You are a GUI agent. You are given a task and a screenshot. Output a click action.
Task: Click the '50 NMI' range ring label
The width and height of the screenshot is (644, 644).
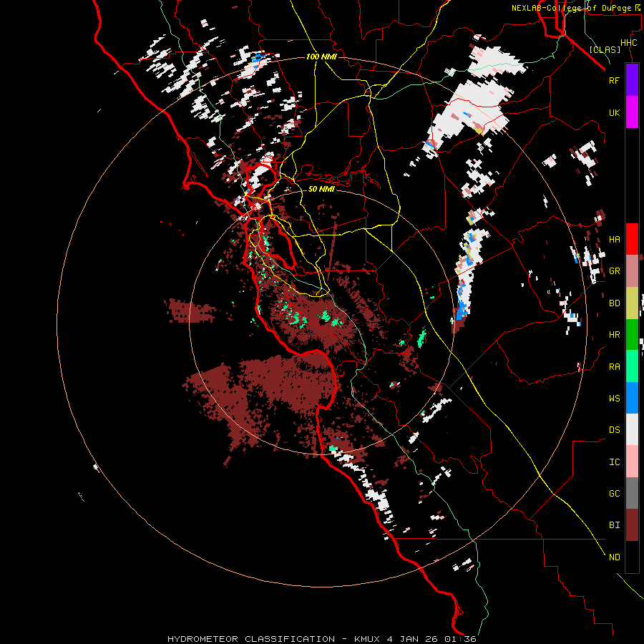point(321,189)
